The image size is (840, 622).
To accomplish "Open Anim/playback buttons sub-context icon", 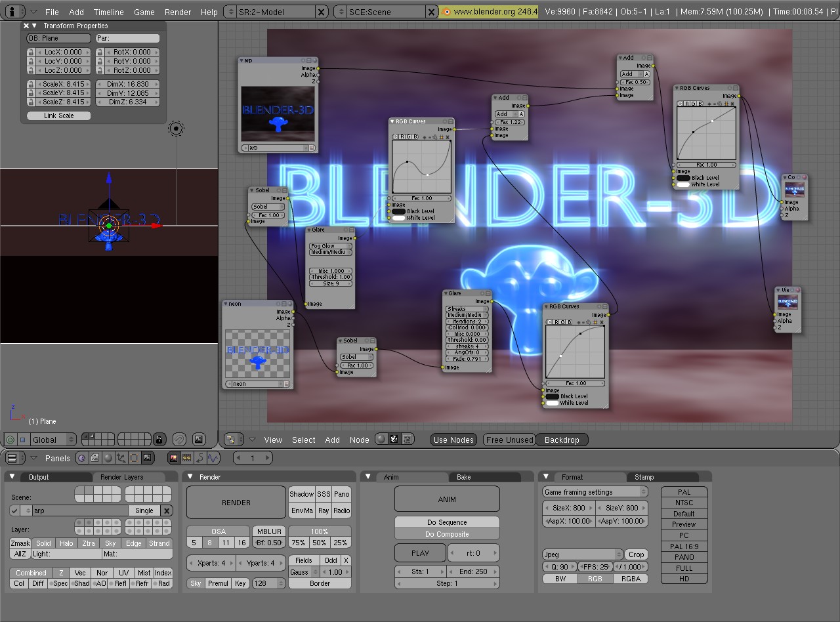I will 200,458.
